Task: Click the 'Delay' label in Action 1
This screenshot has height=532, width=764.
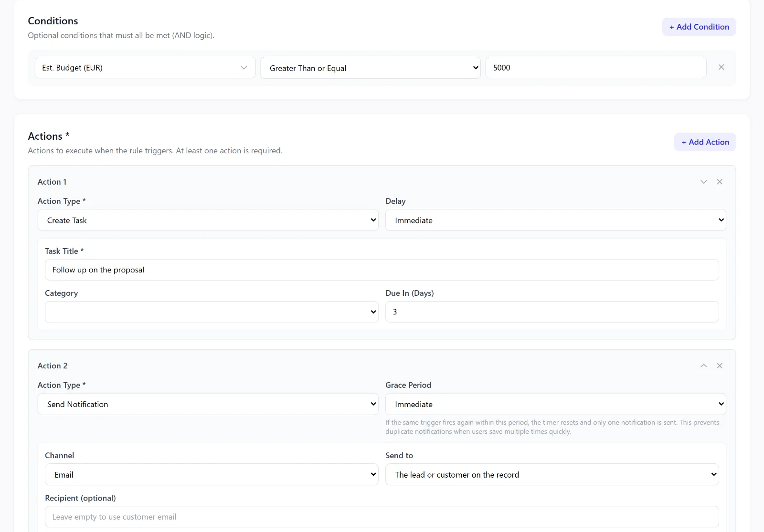Action: click(x=396, y=201)
